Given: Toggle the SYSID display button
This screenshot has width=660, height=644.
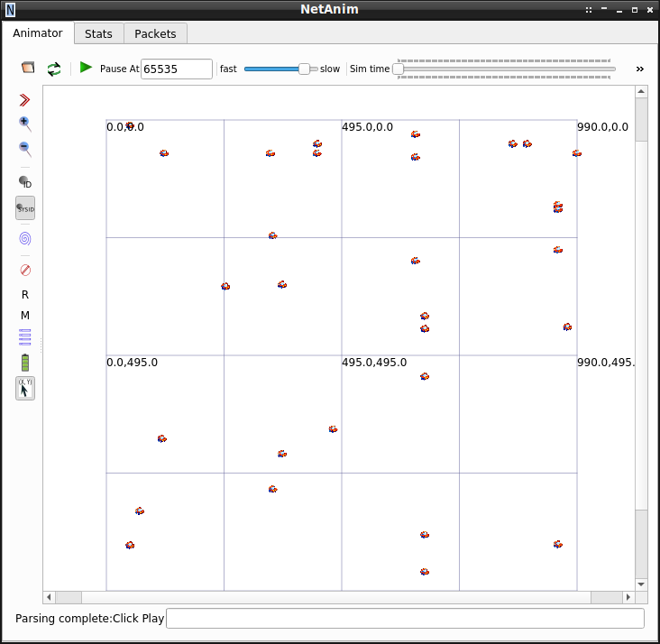Looking at the screenshot, I should click(25, 208).
